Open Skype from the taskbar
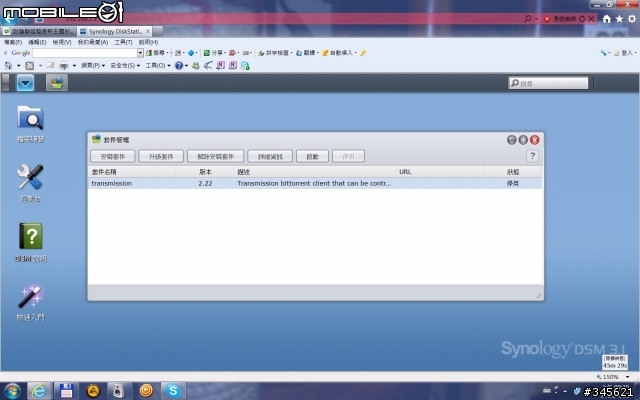 [x=173, y=391]
